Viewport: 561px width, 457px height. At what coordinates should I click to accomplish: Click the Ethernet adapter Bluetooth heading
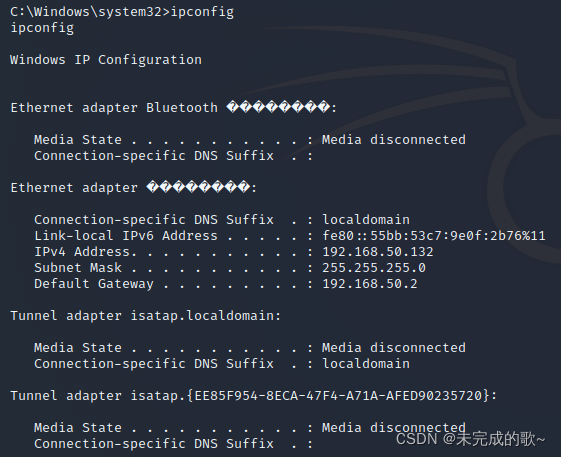174,107
